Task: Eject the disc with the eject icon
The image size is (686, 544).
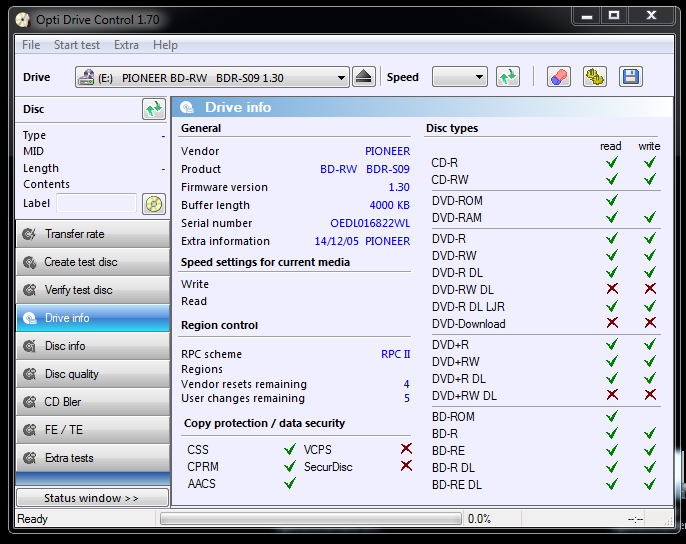Action: coord(364,77)
